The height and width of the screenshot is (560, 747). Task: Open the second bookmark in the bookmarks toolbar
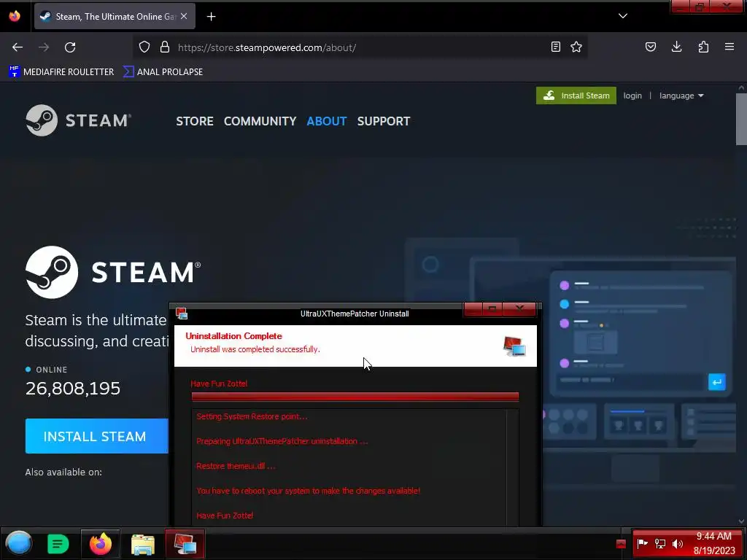pyautogui.click(x=163, y=72)
